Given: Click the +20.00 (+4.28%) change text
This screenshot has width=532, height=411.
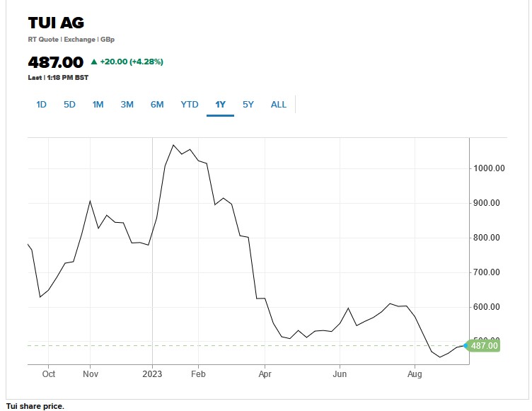Looking at the screenshot, I should [132, 62].
